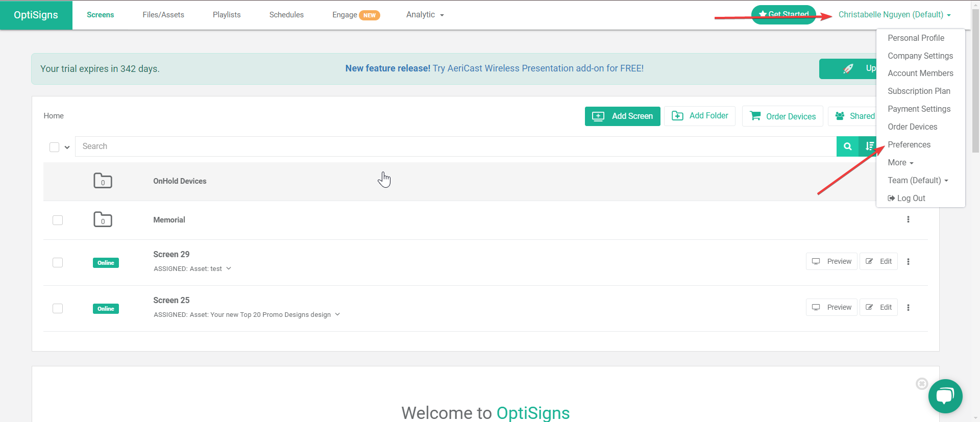
Task: Open three-dot menu for Screen 29
Action: point(908,262)
